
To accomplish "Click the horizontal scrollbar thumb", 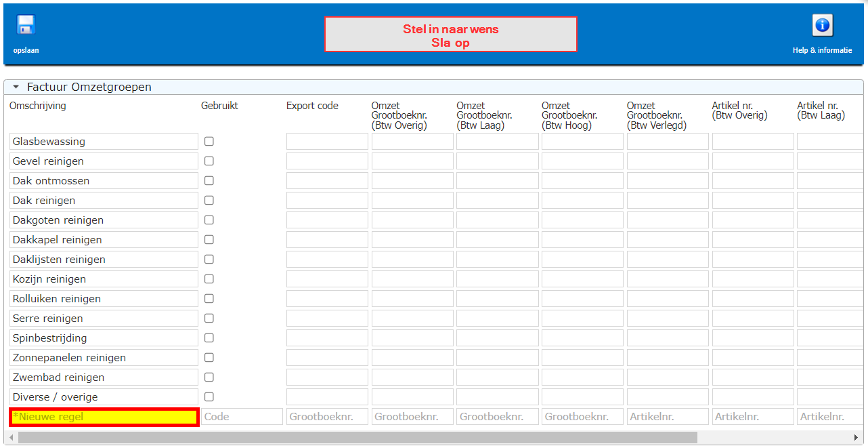I will (357, 437).
